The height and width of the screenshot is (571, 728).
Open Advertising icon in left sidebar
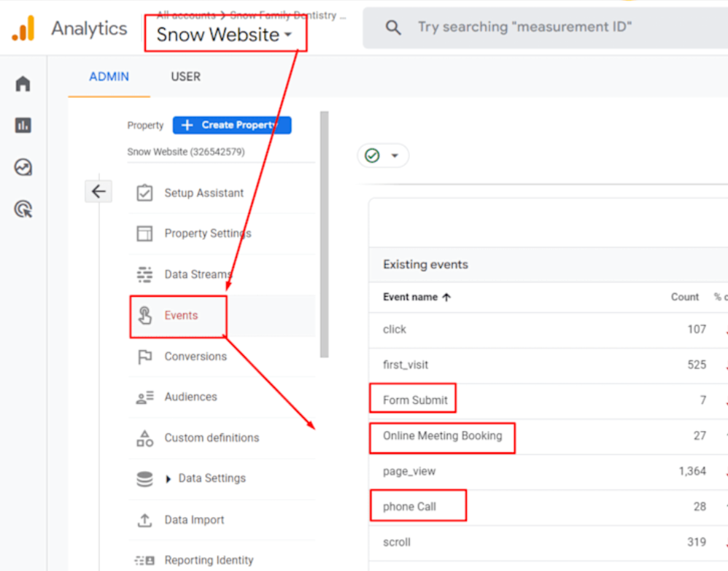[x=23, y=210]
